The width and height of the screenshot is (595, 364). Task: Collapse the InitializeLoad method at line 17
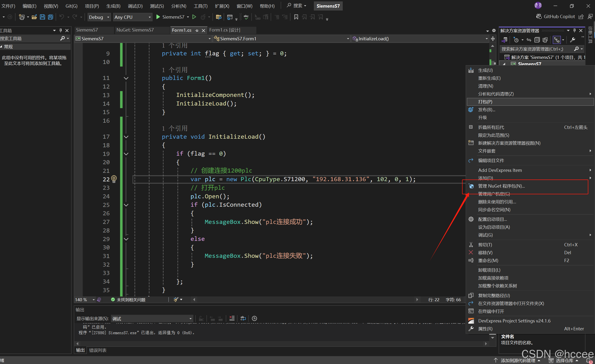[126, 137]
